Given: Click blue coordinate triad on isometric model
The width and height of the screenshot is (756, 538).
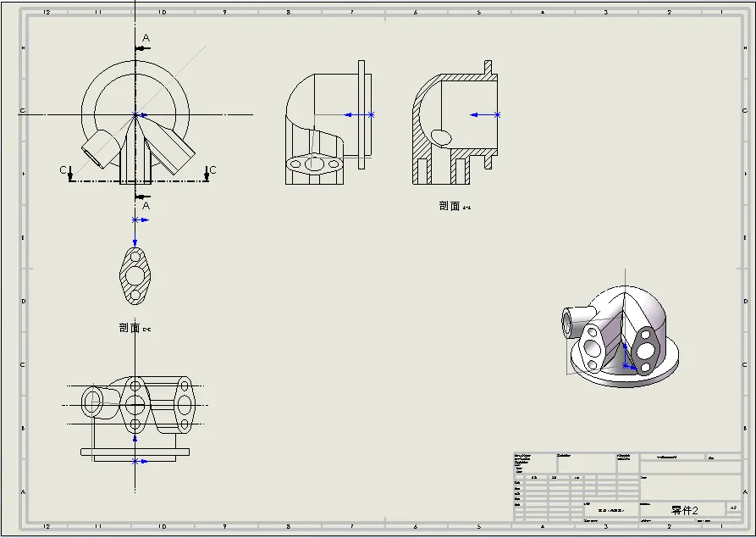Looking at the screenshot, I should (x=627, y=363).
